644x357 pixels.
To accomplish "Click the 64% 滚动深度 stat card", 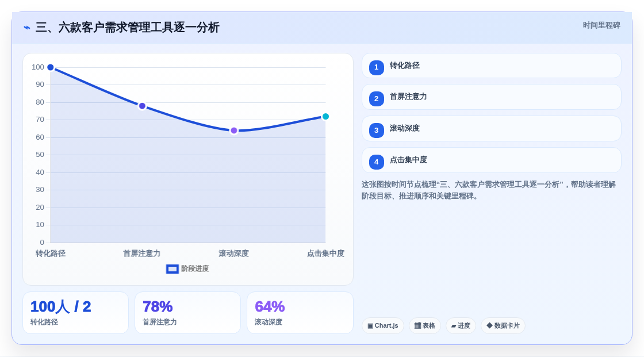I will click(300, 313).
